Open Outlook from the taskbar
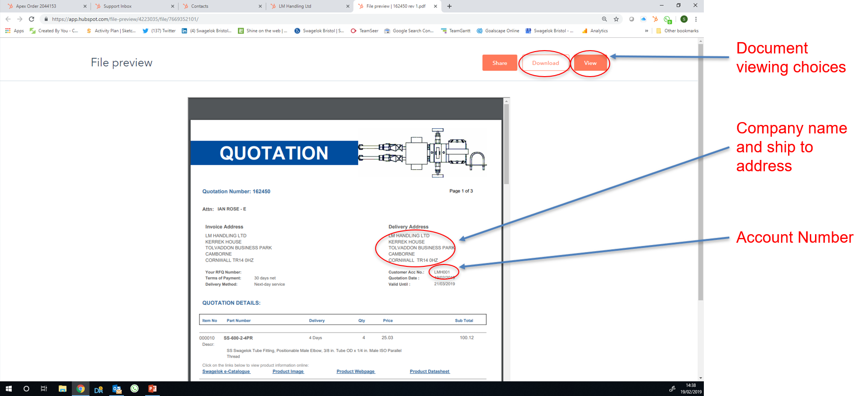Viewport: 868px width, 396px height. (x=116, y=389)
